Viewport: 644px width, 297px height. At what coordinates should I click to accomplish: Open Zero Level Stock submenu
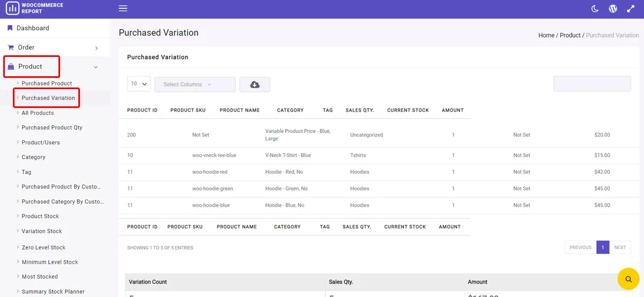(x=43, y=248)
